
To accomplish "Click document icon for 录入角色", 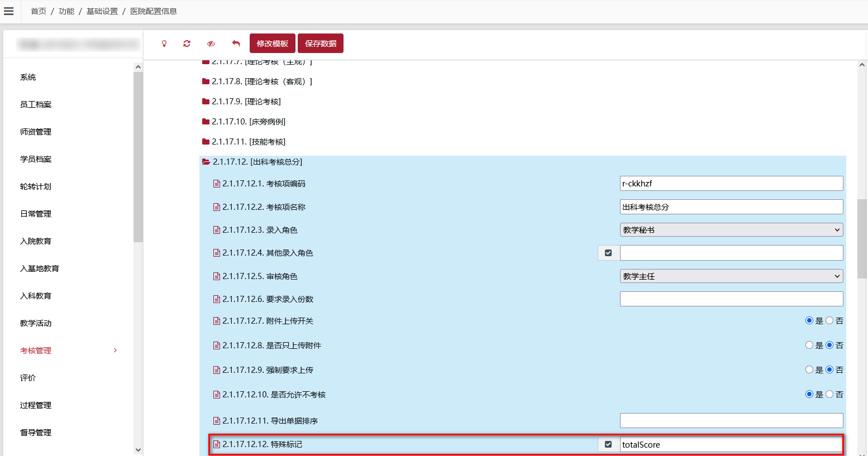I will 217,230.
